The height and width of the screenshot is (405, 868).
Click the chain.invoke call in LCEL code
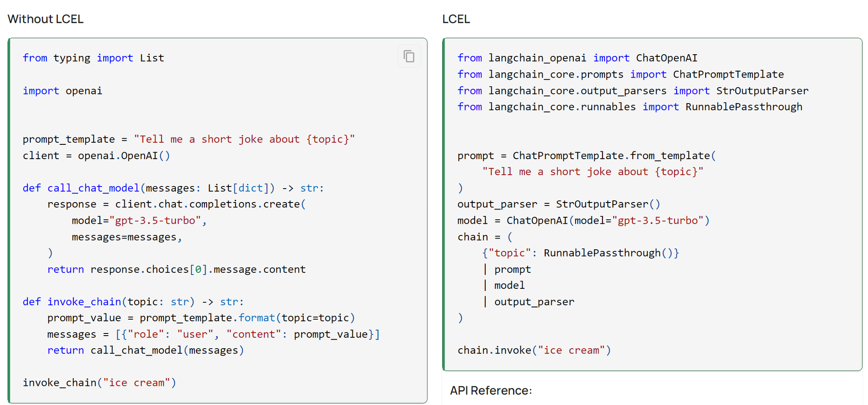point(533,350)
